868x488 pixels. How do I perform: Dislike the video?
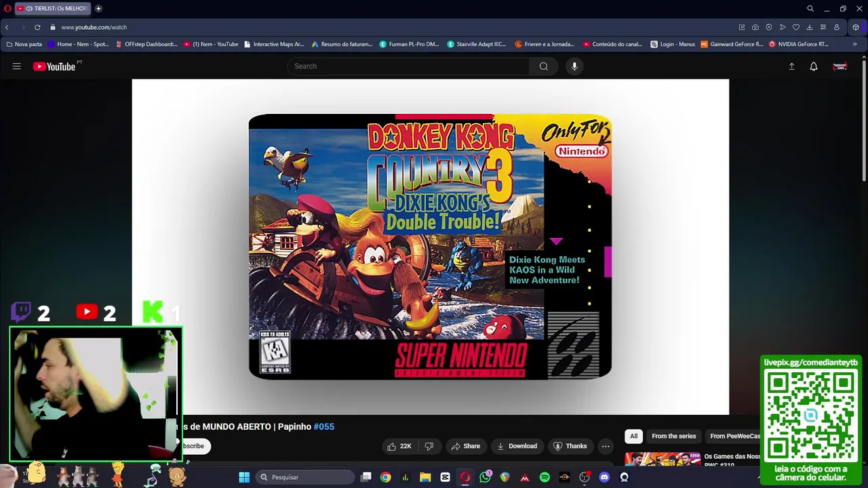point(429,446)
